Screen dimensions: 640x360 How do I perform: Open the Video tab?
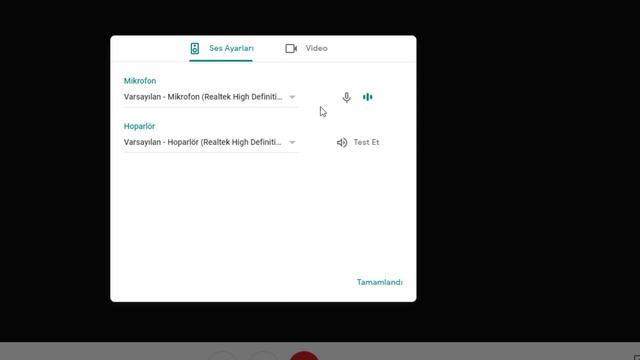(306, 48)
